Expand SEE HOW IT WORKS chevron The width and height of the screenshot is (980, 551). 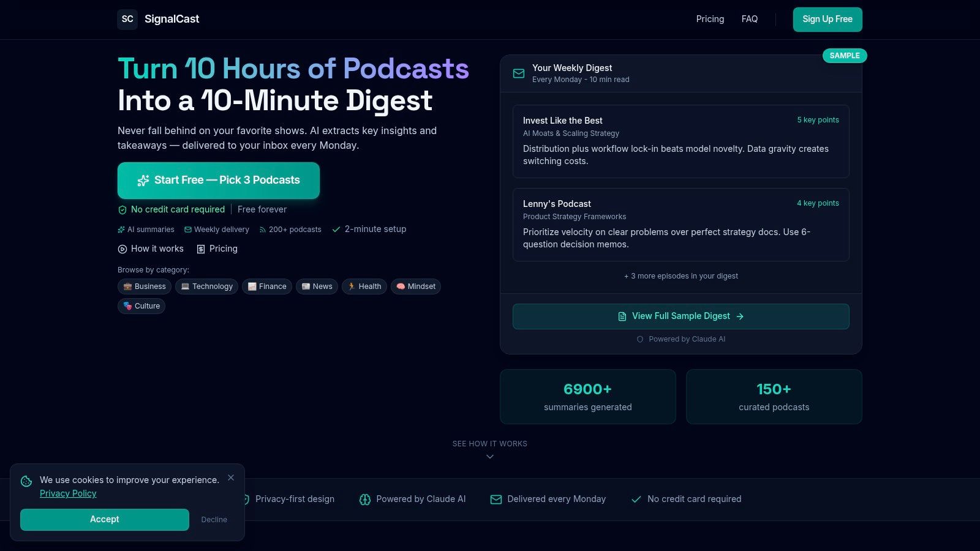(489, 456)
